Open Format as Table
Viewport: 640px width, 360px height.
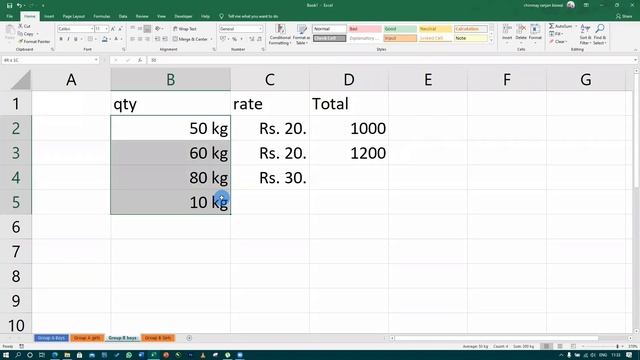pyautogui.click(x=302, y=35)
